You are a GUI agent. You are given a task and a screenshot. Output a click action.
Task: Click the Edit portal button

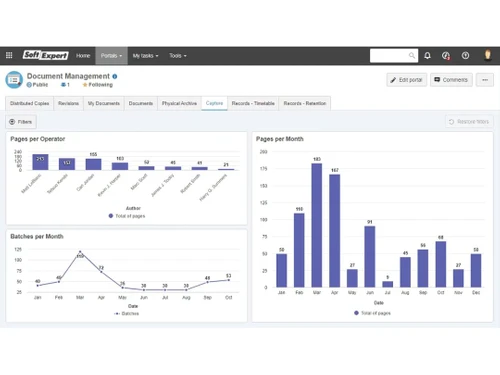(x=407, y=80)
